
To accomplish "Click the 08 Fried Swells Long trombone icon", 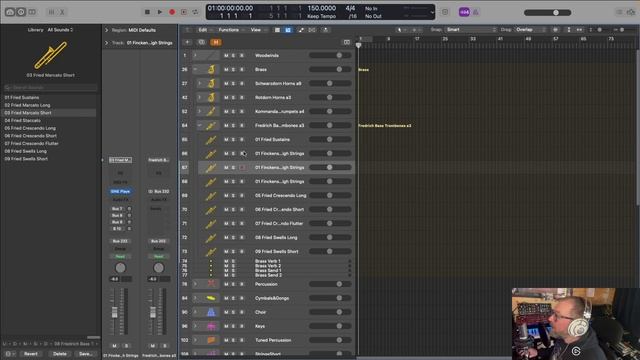I will [211, 238].
